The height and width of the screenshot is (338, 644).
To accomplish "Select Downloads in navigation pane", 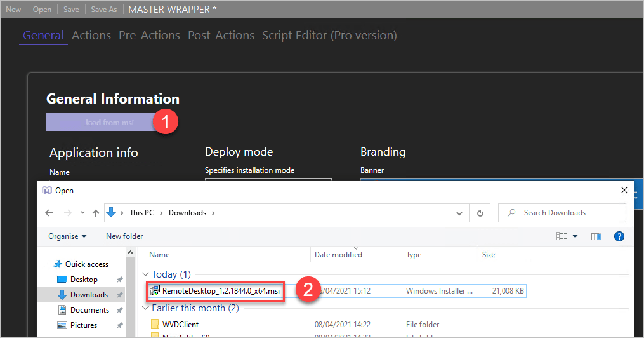I will (89, 294).
